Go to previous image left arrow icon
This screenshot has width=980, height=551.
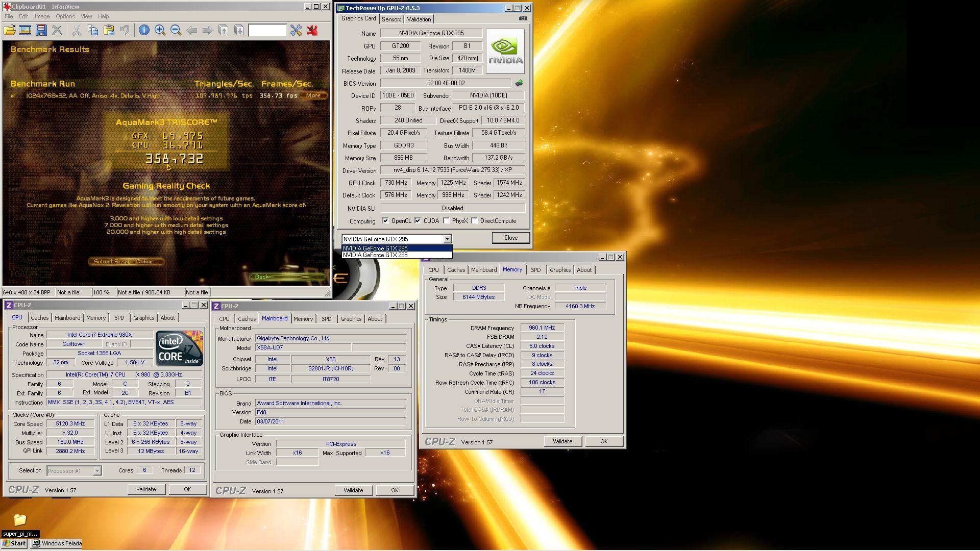coord(192,31)
